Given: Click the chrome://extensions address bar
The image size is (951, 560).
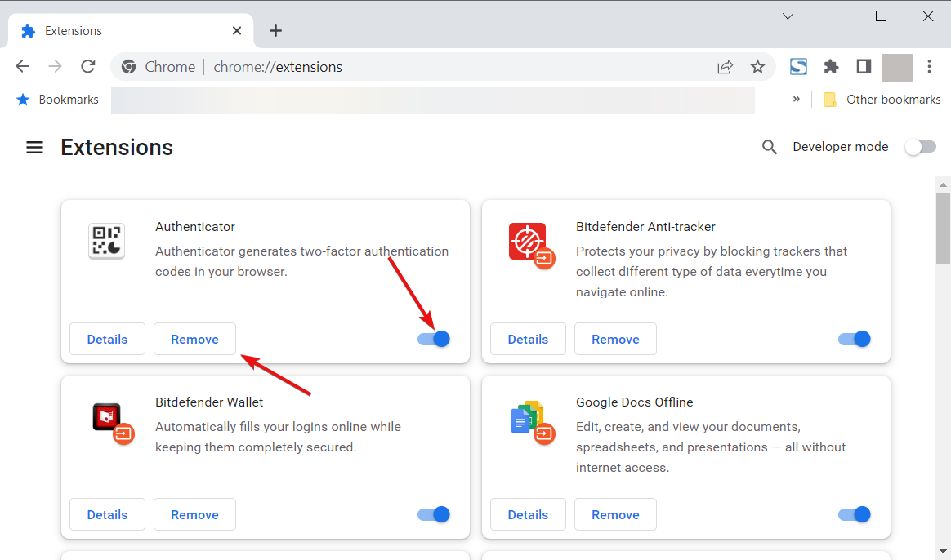Looking at the screenshot, I should pyautogui.click(x=443, y=67).
